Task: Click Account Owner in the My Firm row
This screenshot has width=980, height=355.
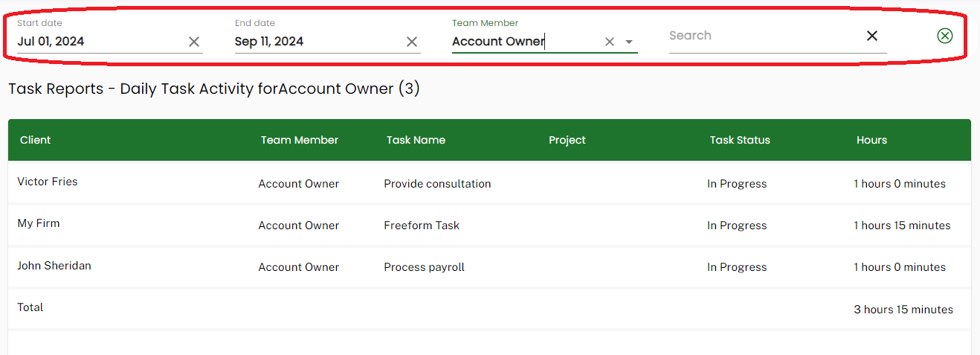Action: coord(299,226)
